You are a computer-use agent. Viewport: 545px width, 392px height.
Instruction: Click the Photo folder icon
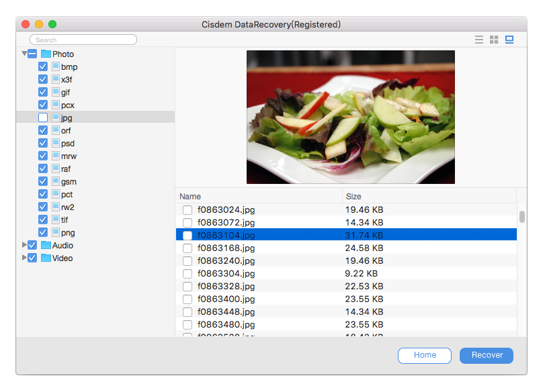click(46, 54)
